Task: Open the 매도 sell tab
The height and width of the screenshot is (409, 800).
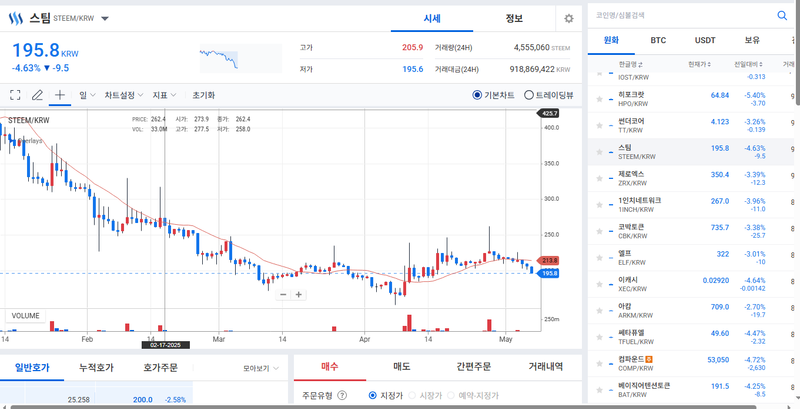Action: coord(402,367)
